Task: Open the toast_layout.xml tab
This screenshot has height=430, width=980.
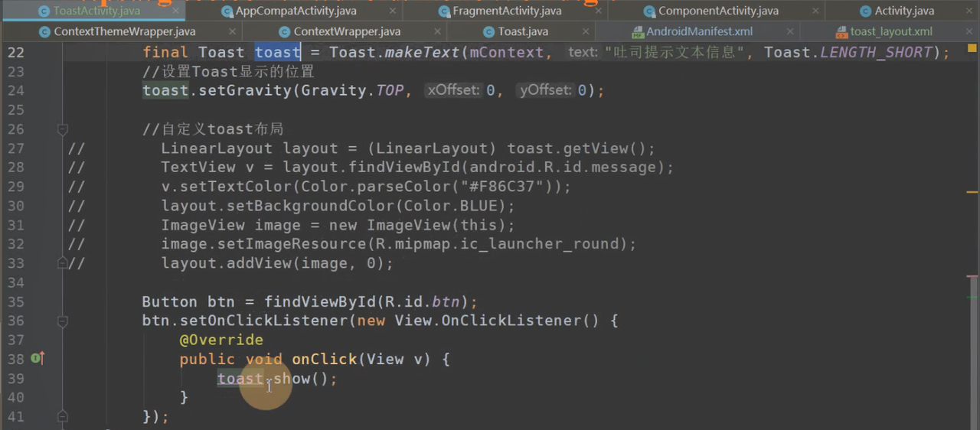Action: point(883,31)
